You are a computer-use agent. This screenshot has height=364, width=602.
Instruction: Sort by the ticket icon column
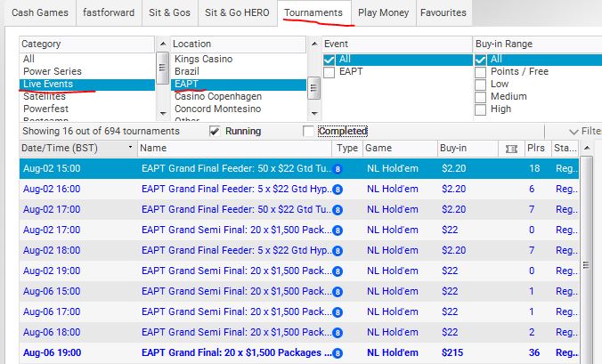click(x=511, y=148)
